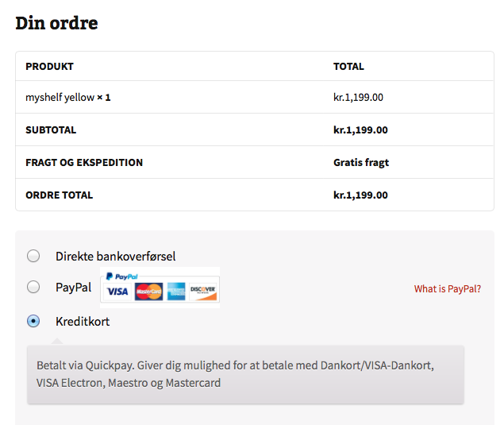Click the TOTAL column header

coord(348,66)
